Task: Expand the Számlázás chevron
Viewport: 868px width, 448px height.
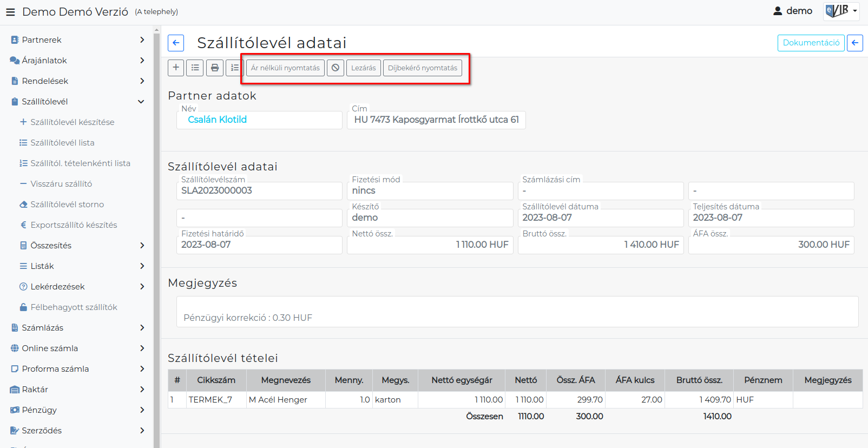Action: click(142, 327)
